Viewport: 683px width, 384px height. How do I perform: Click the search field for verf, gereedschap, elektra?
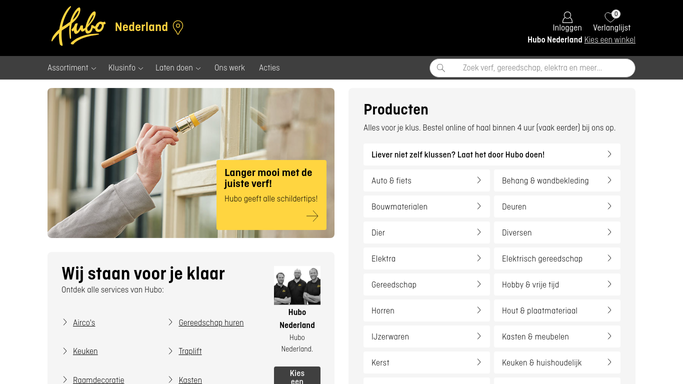pyautogui.click(x=532, y=68)
